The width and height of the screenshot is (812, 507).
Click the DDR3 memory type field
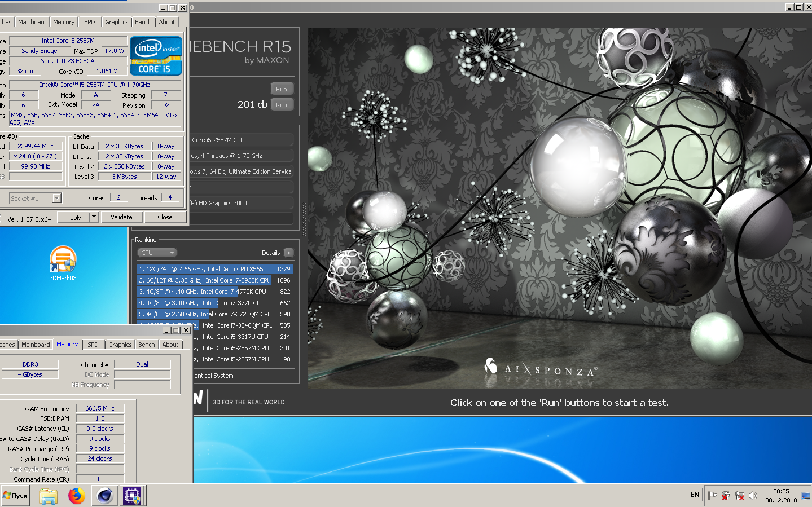click(x=30, y=364)
